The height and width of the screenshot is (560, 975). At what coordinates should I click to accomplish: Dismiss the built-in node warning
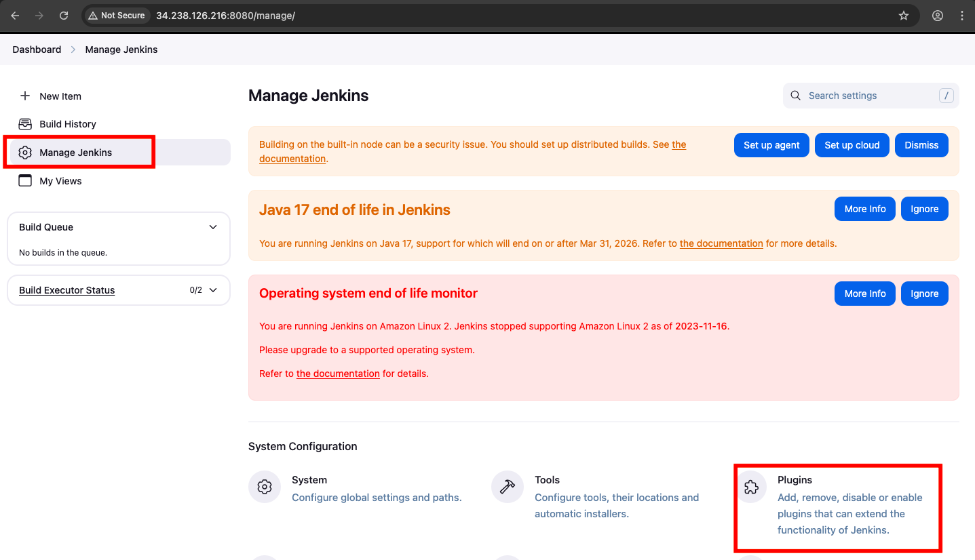tap(921, 145)
